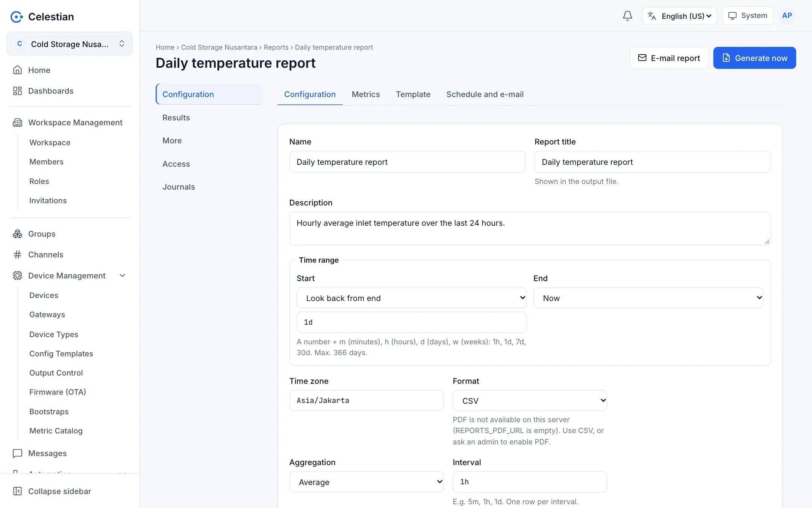Open the Start 'Look back from end' dropdown
812x508 pixels.
[x=411, y=298]
